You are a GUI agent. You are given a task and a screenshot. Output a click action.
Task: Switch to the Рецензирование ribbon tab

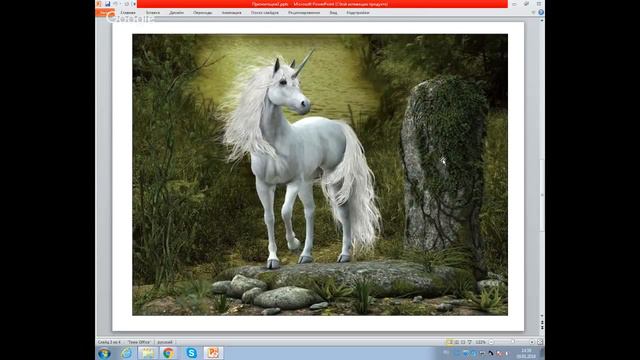click(304, 13)
